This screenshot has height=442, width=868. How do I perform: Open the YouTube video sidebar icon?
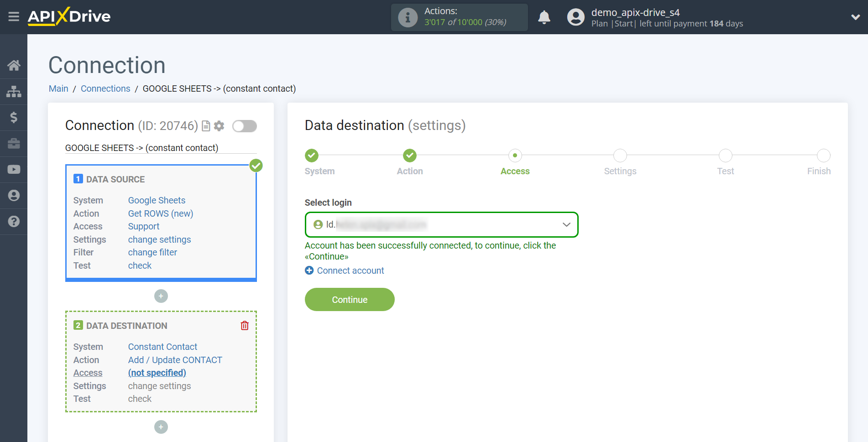point(14,169)
